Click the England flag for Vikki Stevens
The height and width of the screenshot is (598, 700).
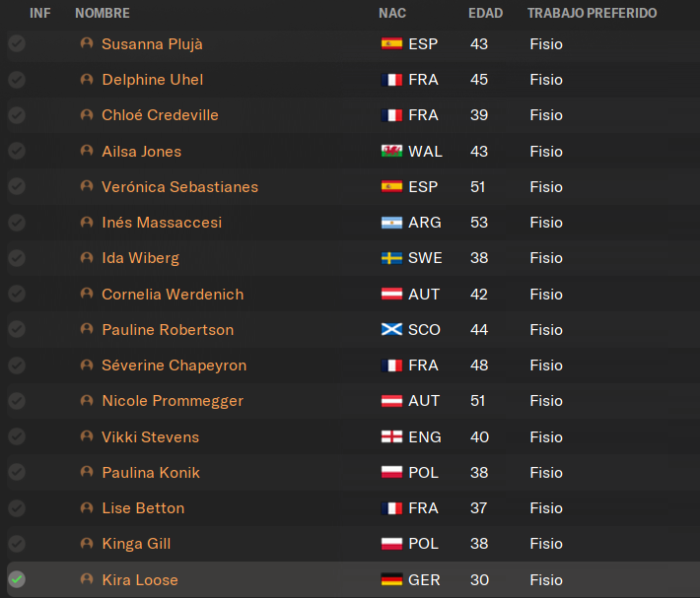(391, 436)
